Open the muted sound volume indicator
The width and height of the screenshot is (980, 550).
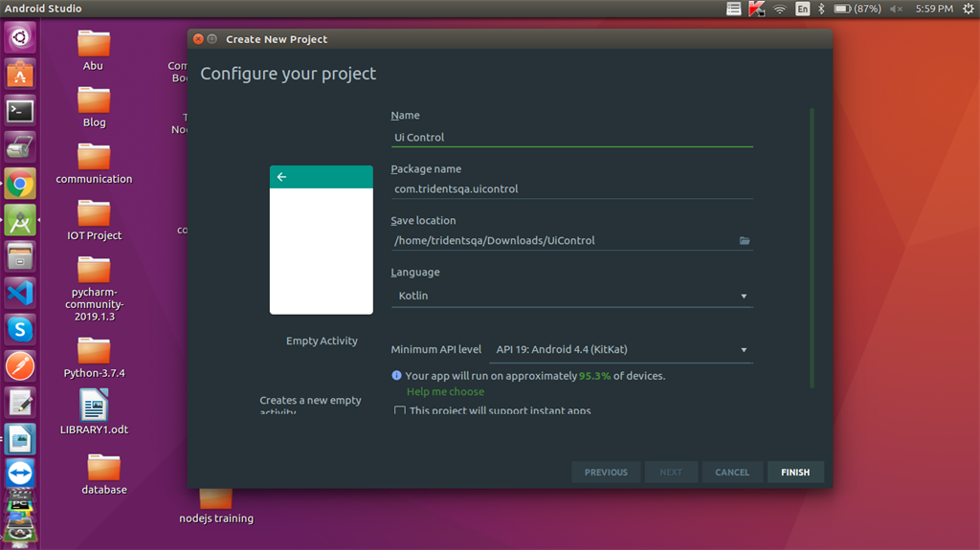[x=896, y=9]
